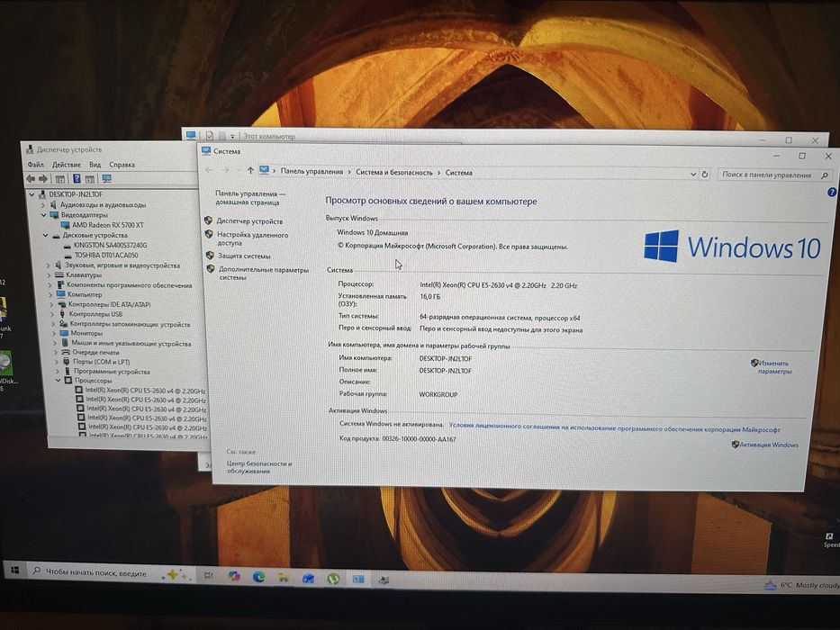Expand the Контроллеры USB node
The width and height of the screenshot is (840, 630).
[52, 314]
